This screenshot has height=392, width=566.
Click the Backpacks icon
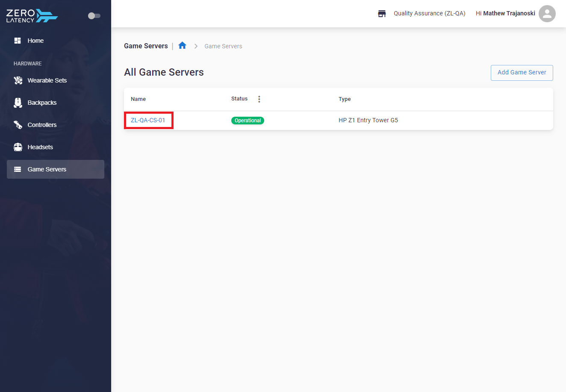(x=18, y=103)
